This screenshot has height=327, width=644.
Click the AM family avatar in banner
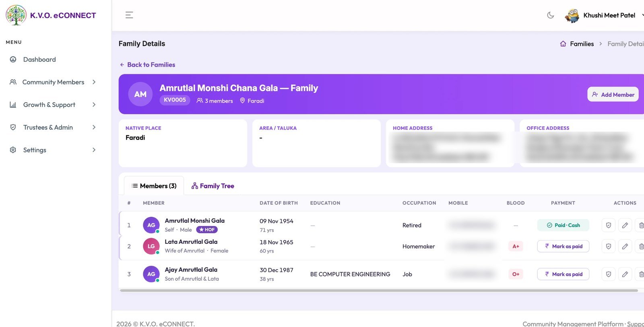tap(140, 94)
